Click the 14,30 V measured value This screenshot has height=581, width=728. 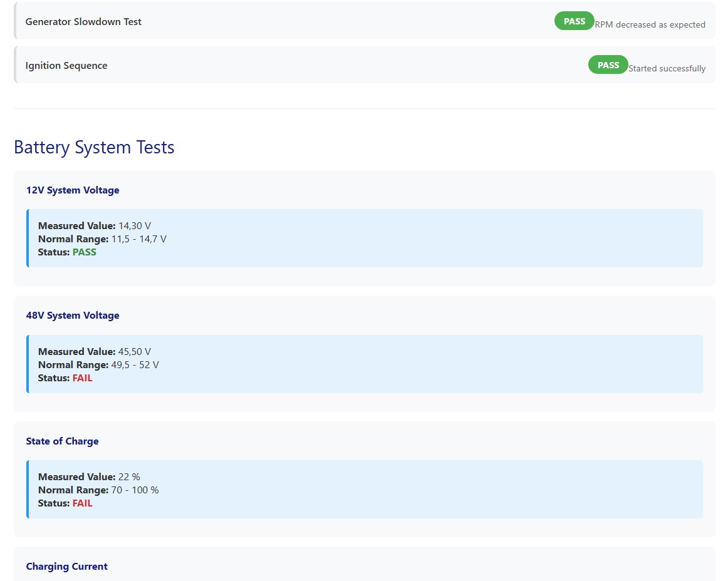coord(135,226)
